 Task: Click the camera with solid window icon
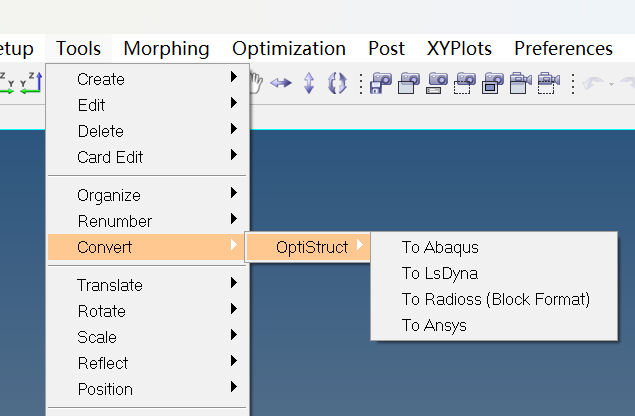click(409, 83)
